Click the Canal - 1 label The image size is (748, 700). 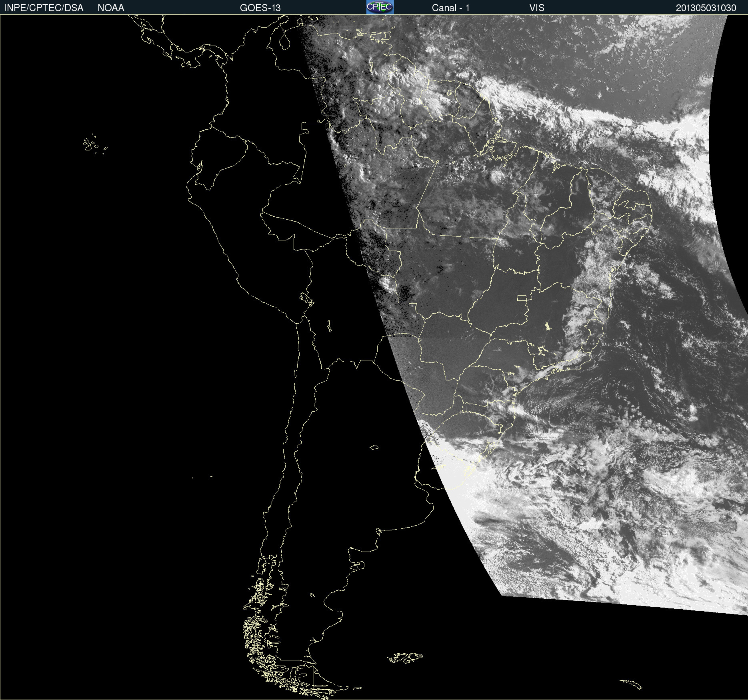pyautogui.click(x=451, y=8)
